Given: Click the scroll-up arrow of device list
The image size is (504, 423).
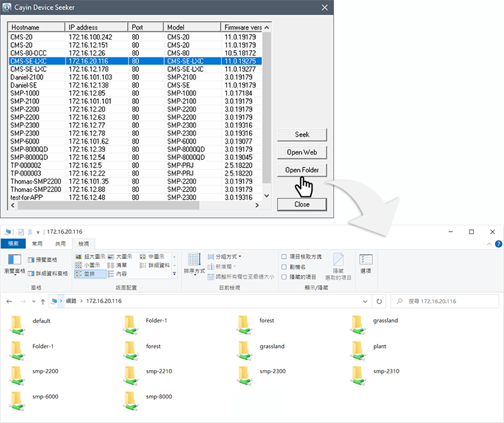Looking at the screenshot, I should (266, 28).
